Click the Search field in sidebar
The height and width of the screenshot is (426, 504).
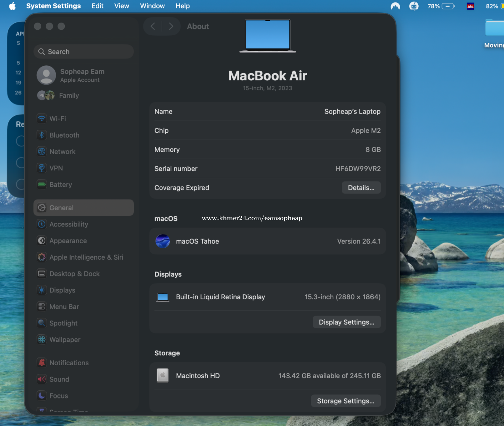pyautogui.click(x=84, y=51)
